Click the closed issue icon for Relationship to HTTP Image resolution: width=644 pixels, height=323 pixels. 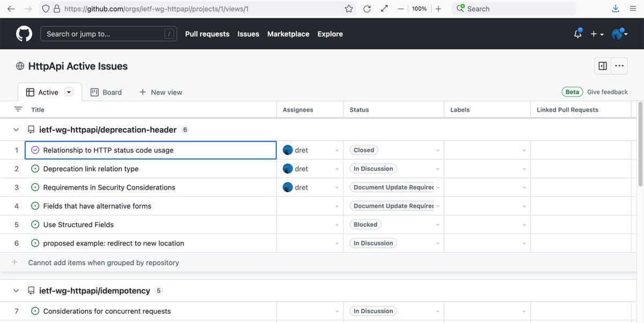[x=35, y=150]
